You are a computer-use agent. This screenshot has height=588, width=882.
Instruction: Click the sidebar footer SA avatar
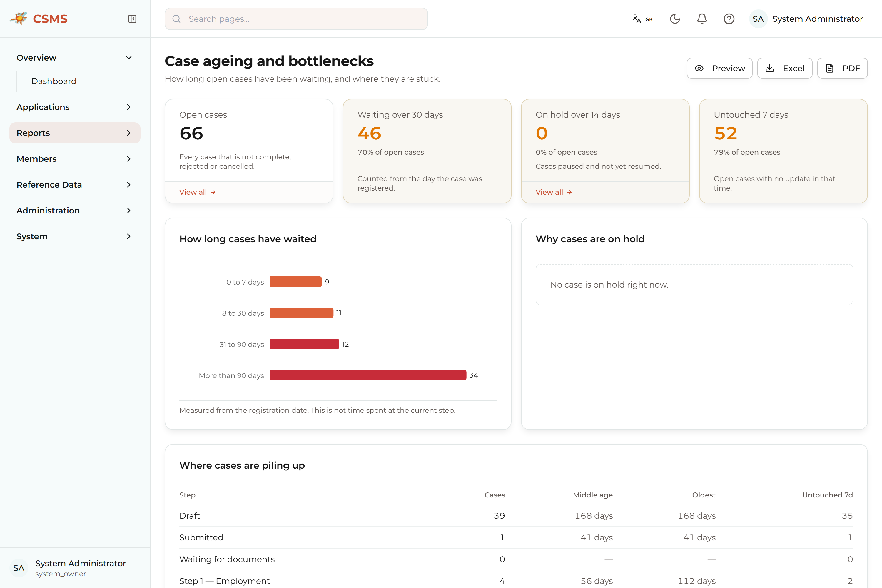(x=19, y=568)
